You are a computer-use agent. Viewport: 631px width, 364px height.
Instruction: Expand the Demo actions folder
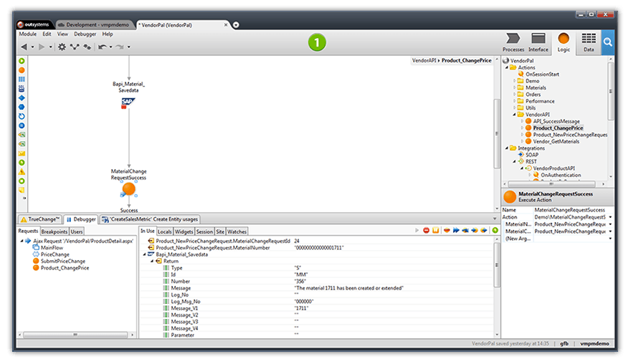(514, 81)
